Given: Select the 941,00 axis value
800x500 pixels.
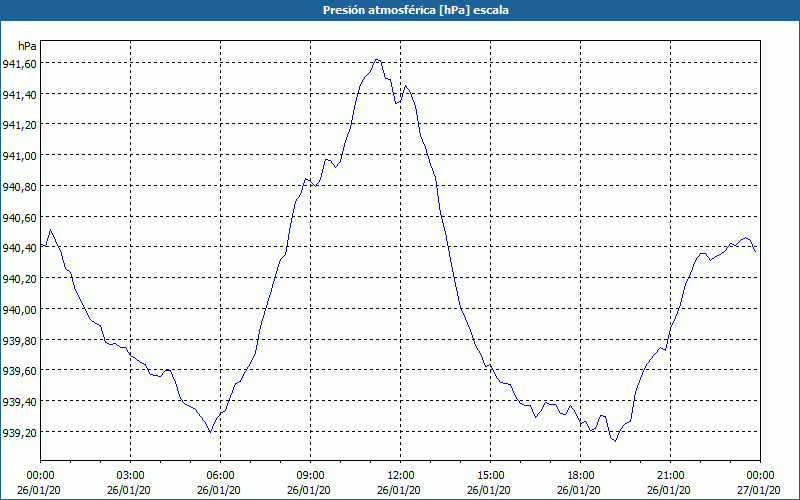Looking at the screenshot, I should [19, 156].
